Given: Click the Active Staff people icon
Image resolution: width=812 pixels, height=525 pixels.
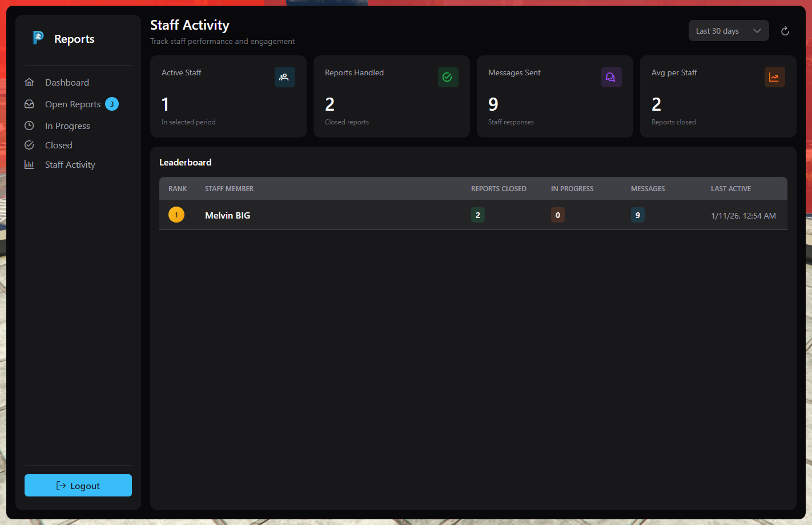Looking at the screenshot, I should pos(284,77).
